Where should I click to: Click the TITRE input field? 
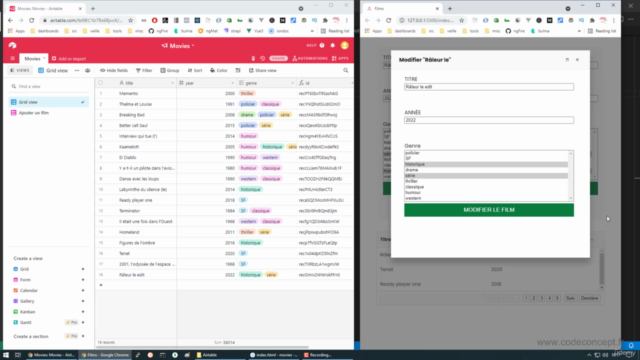coord(489,87)
